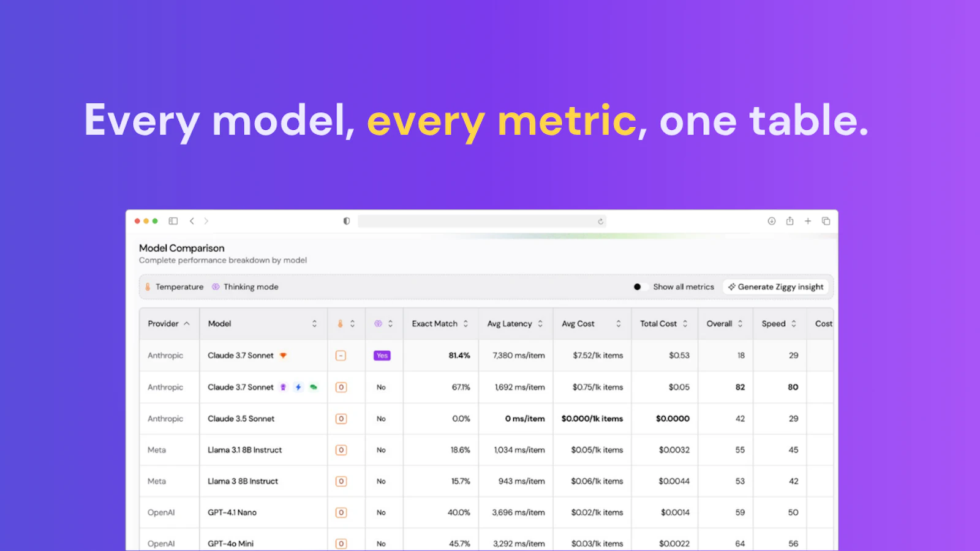The width and height of the screenshot is (980, 551).
Task: Click the brain icon in the thinking mode column header
Action: coord(379,323)
